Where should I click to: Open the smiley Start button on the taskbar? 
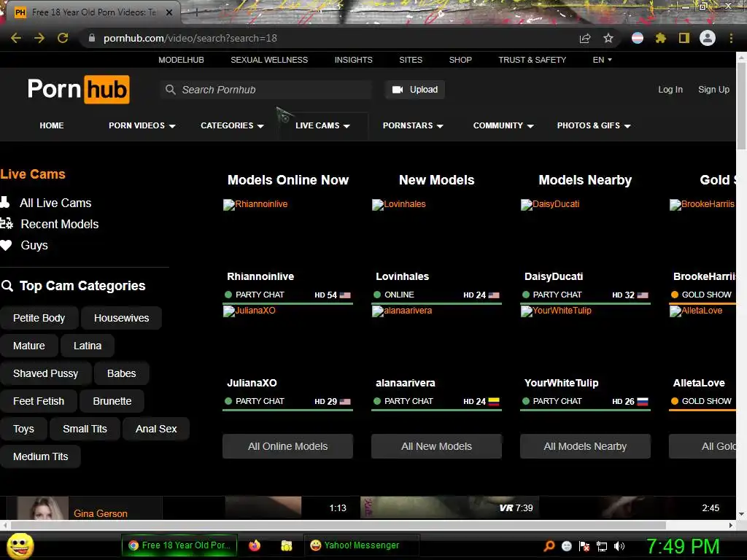20,545
